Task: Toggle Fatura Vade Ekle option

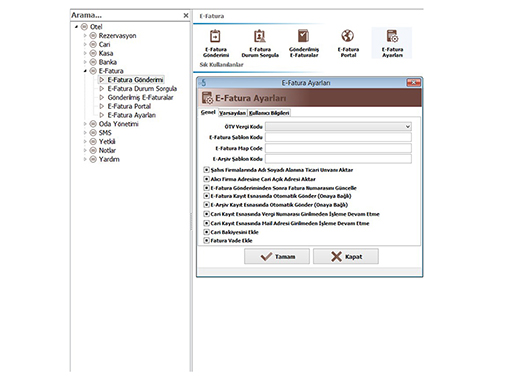Action: point(206,240)
